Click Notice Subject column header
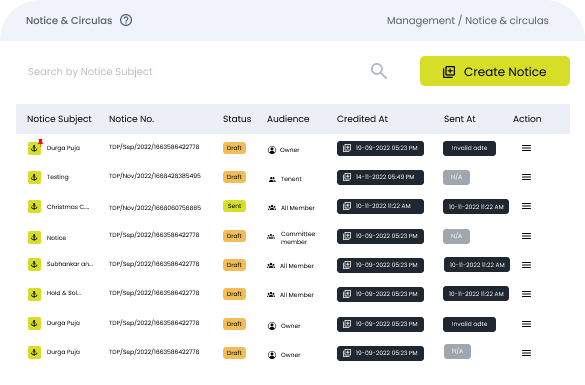Screen dimensions: 585x385 59,119
